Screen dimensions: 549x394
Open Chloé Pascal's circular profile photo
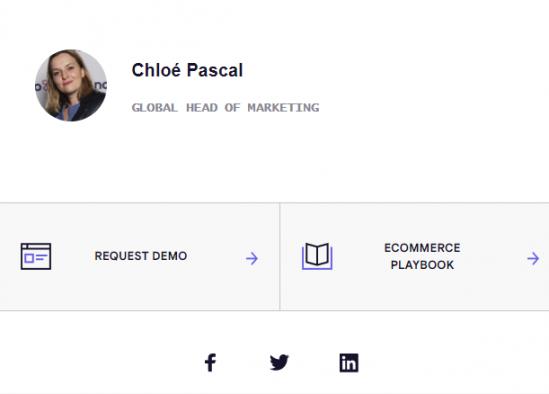point(71,85)
